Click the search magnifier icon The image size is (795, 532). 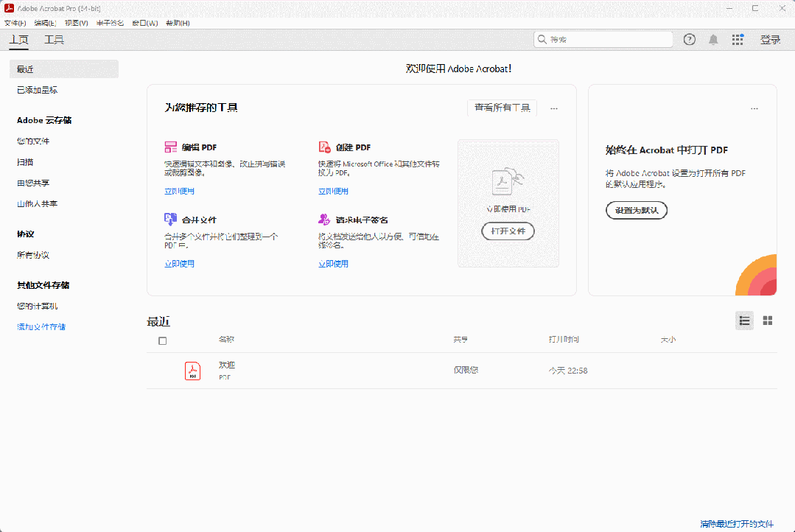[x=542, y=39]
